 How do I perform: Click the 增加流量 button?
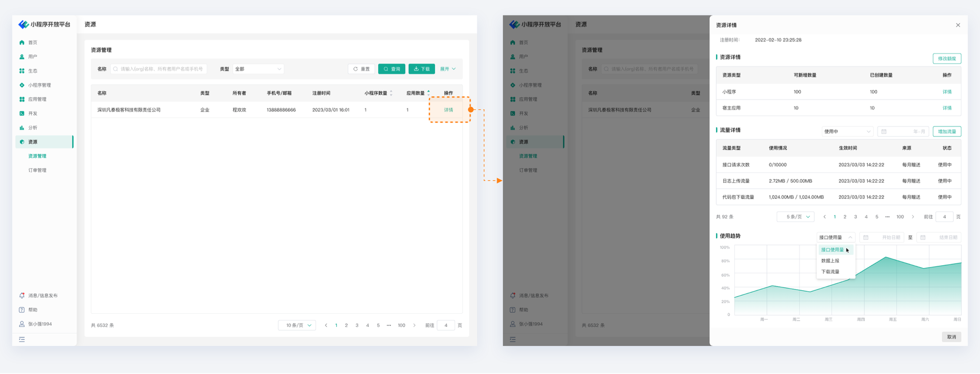pos(947,131)
